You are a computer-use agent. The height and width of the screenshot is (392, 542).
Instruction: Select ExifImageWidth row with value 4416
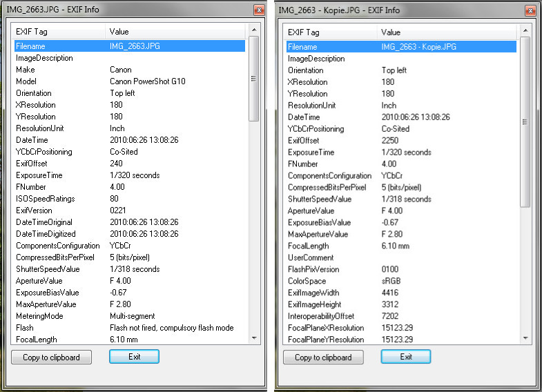pos(401,293)
